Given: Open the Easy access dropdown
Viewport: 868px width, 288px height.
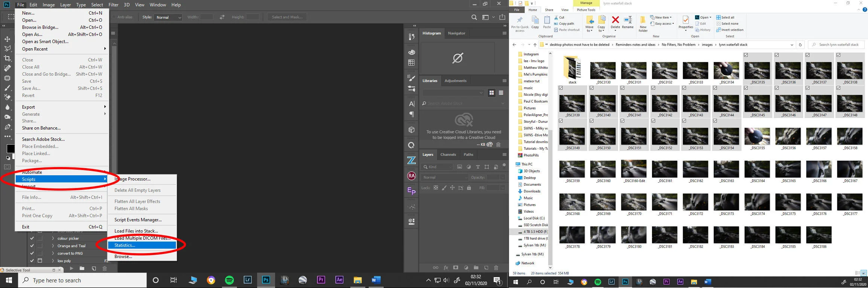Looking at the screenshot, I should click(x=662, y=24).
